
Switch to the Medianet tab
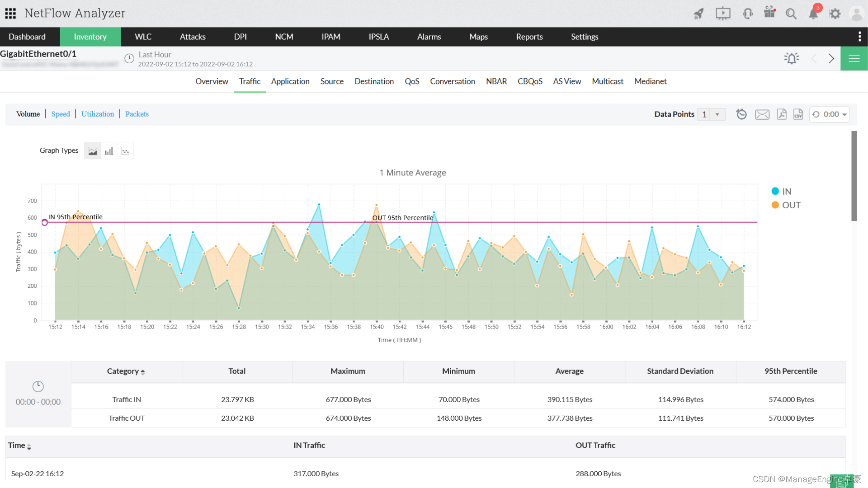point(651,81)
